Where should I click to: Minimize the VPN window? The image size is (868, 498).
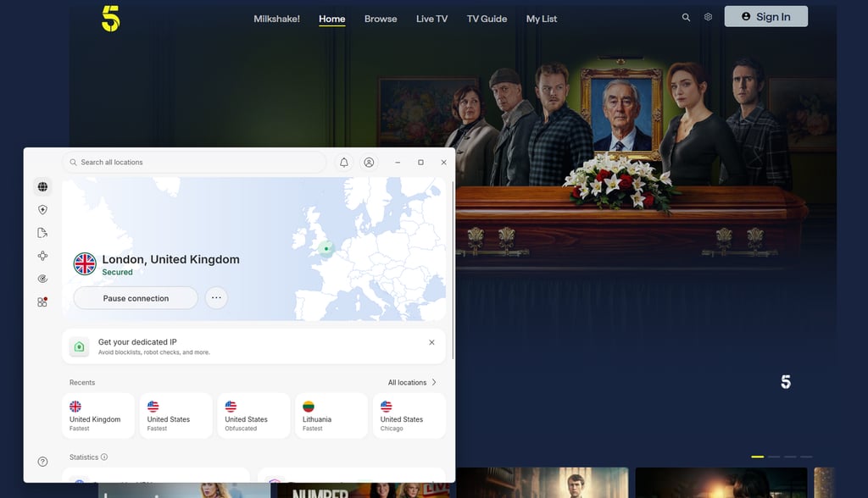(x=398, y=163)
